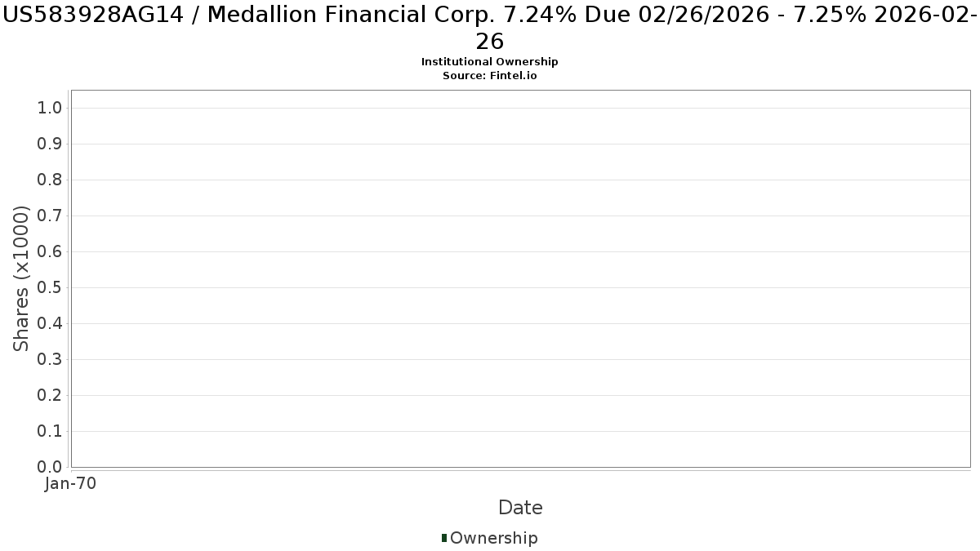Click the 0.1 y-axis tick label

(51, 431)
